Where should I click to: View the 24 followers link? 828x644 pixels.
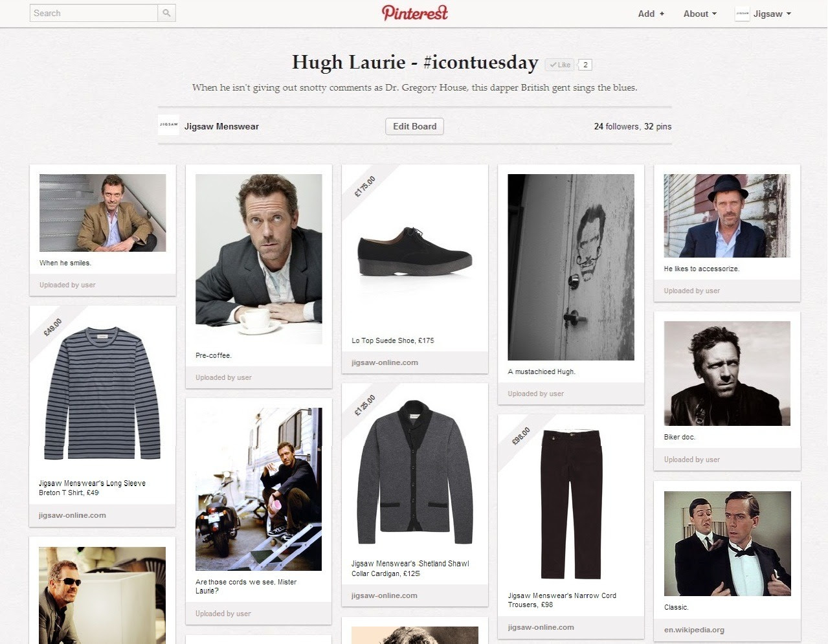click(x=616, y=127)
